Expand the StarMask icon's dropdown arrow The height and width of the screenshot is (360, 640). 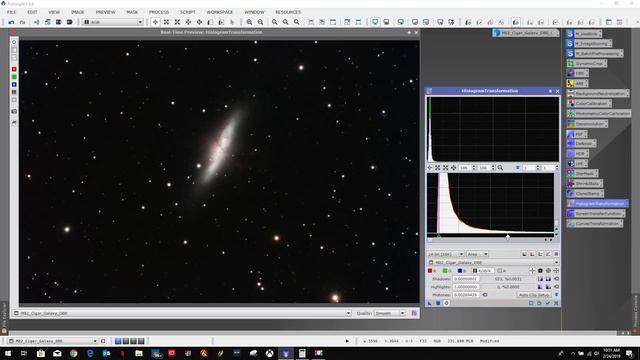pos(596,173)
